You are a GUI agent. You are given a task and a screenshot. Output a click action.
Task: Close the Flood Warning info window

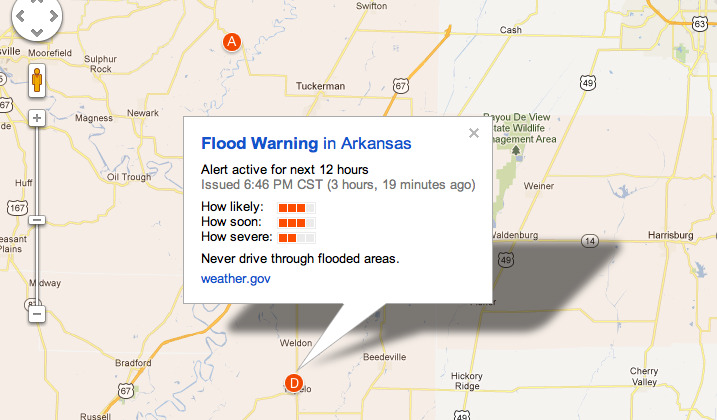[x=474, y=132]
